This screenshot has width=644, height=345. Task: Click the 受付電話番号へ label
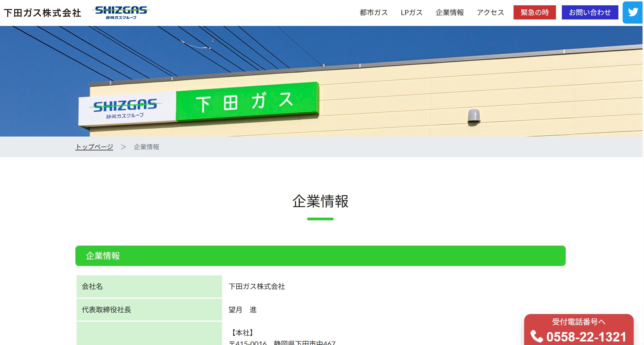click(x=579, y=322)
